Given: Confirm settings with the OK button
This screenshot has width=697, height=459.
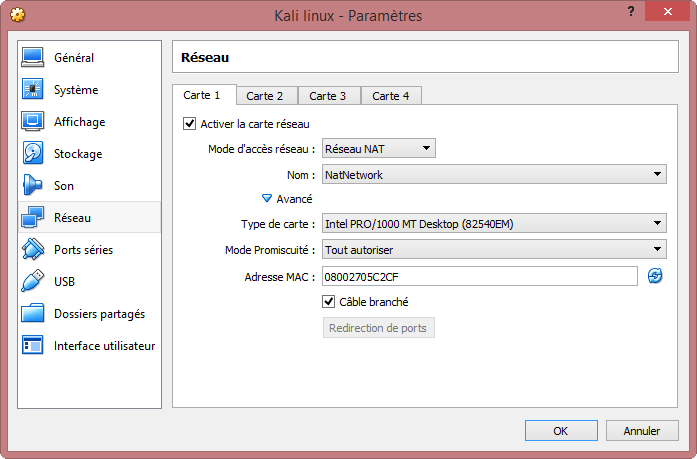Looking at the screenshot, I should click(561, 431).
